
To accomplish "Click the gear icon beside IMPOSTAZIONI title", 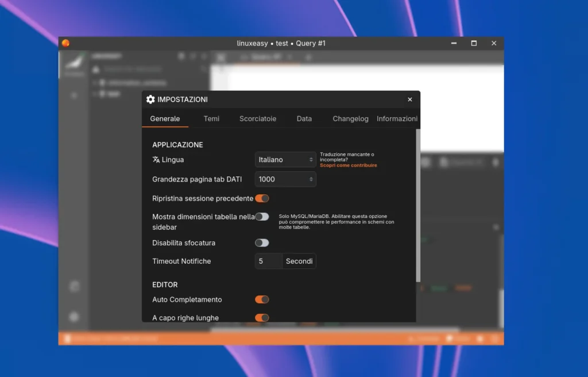I will click(150, 99).
